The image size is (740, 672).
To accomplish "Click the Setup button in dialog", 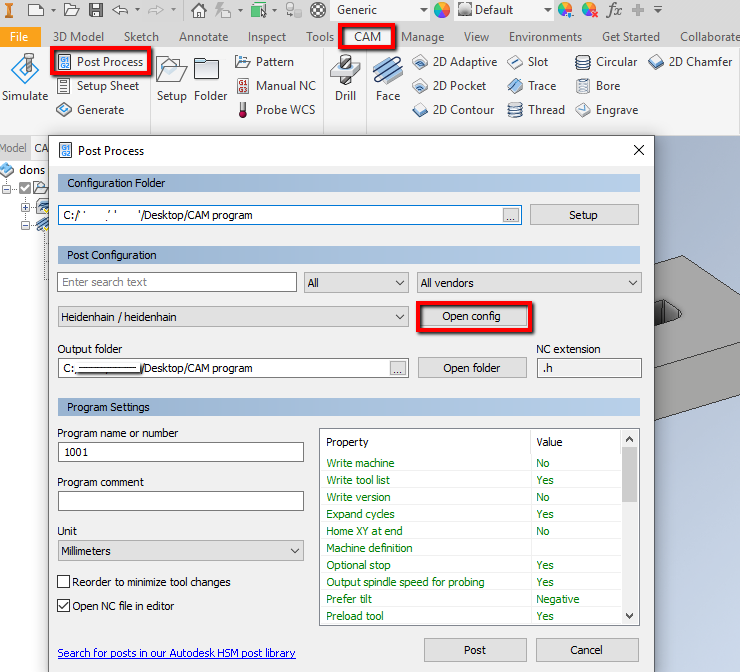I will pos(584,215).
